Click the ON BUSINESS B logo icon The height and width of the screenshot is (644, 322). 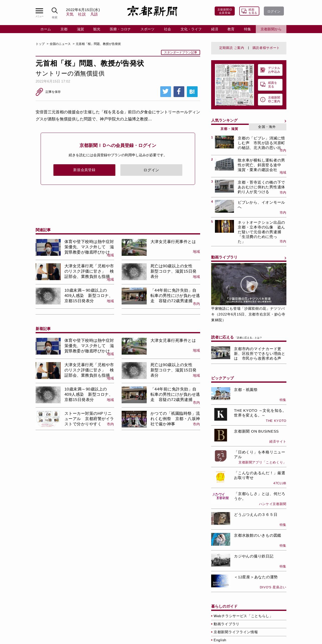pos(221,435)
